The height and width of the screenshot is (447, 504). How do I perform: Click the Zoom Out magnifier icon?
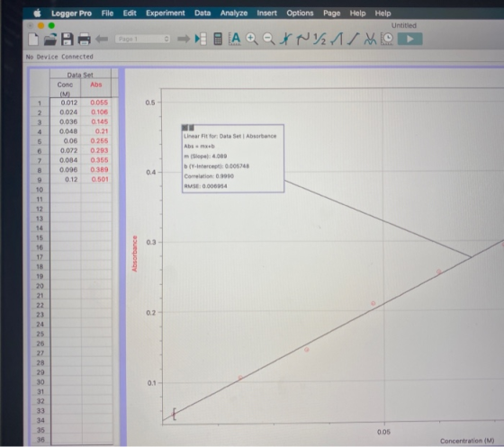(x=268, y=40)
